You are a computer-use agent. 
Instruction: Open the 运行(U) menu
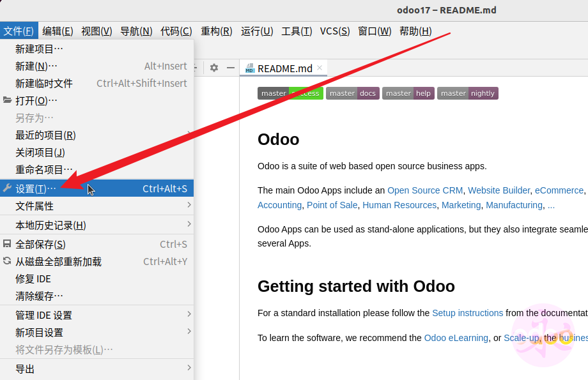pyautogui.click(x=257, y=31)
